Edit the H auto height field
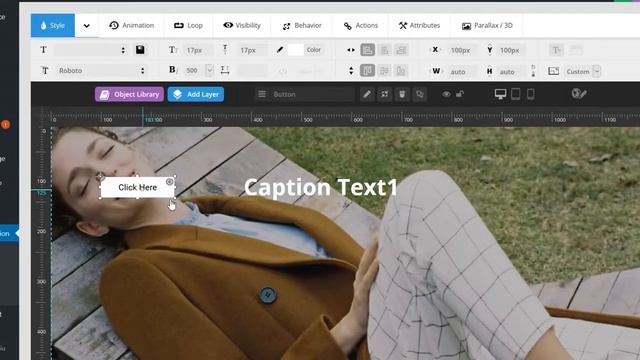The width and height of the screenshot is (640, 360). click(x=511, y=71)
